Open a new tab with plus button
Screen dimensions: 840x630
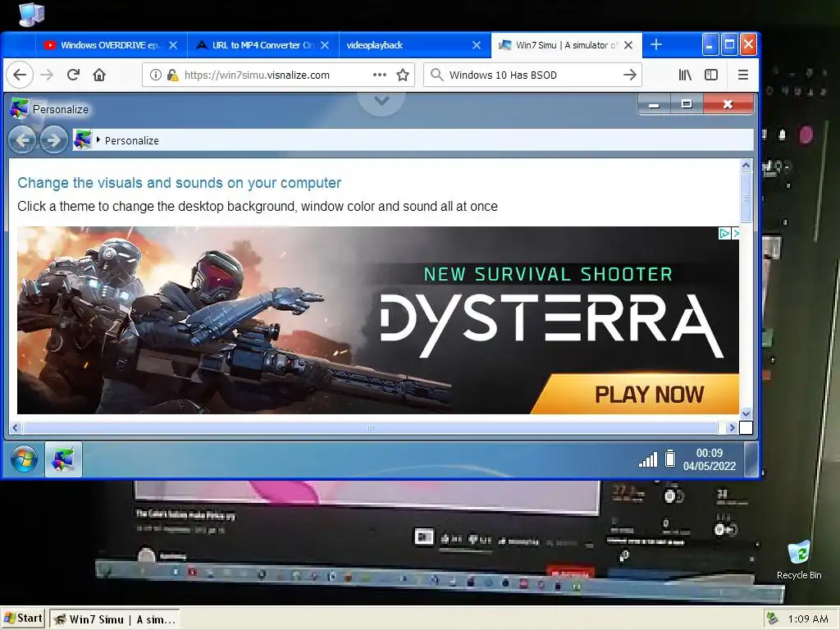click(655, 45)
